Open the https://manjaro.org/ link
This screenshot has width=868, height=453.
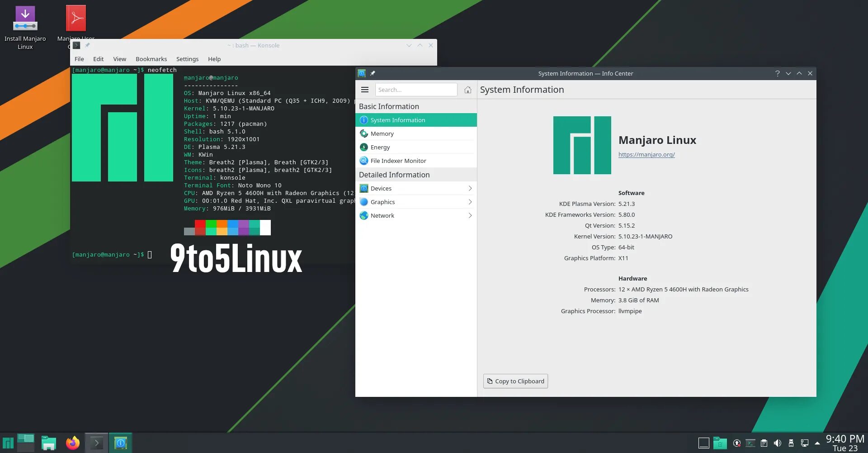click(x=646, y=154)
